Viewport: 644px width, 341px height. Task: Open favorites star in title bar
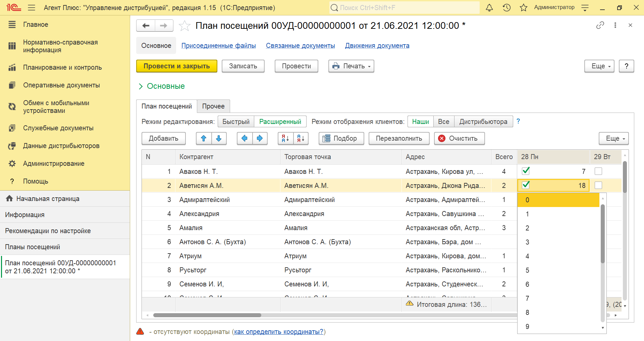coord(524,7)
